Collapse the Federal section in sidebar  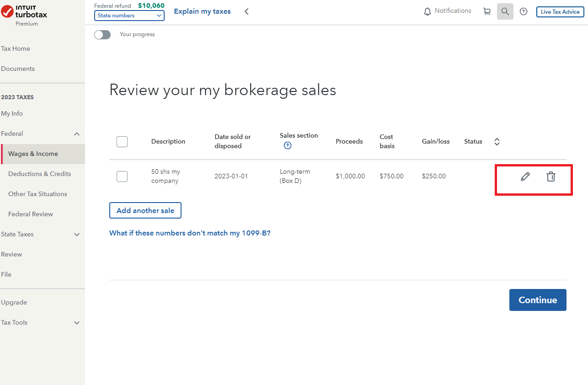click(77, 134)
